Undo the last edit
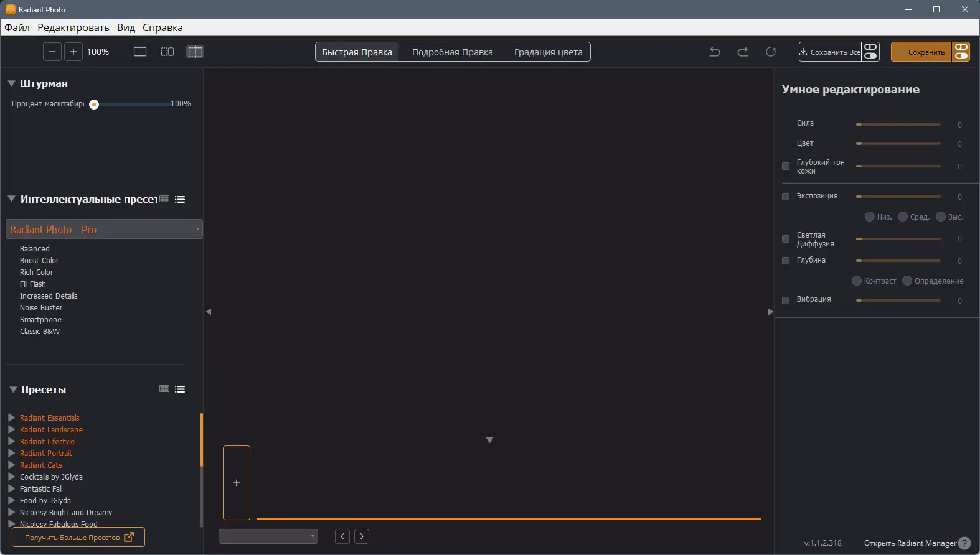The height and width of the screenshot is (555, 980). tap(715, 52)
